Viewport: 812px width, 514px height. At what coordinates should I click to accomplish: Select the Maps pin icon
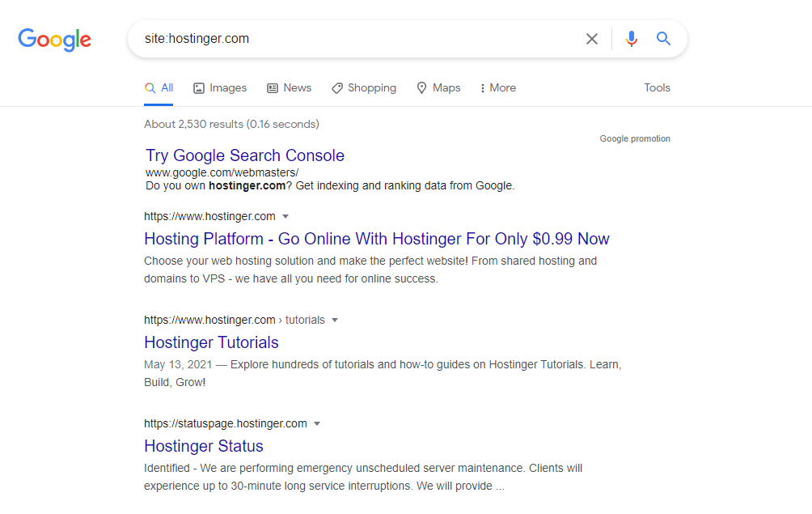421,87
